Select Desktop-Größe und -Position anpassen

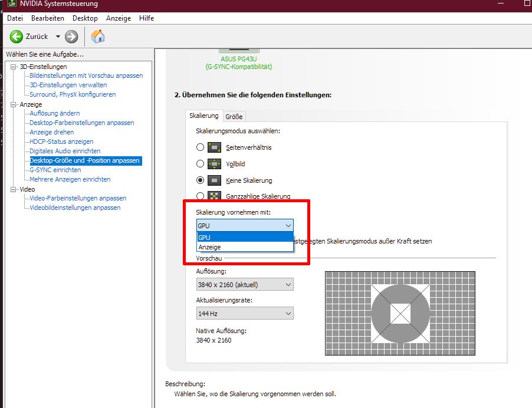coord(86,160)
